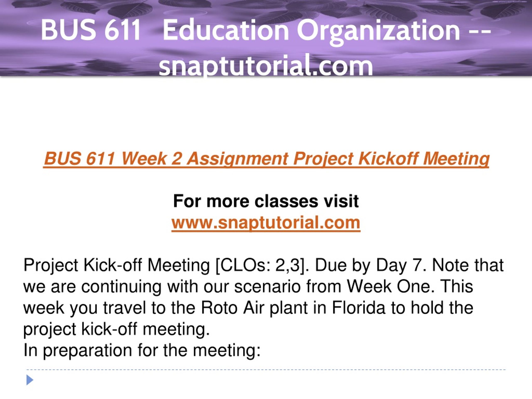Click the dashed blue divider line
The width and height of the screenshot is (532, 399).
coord(266,370)
